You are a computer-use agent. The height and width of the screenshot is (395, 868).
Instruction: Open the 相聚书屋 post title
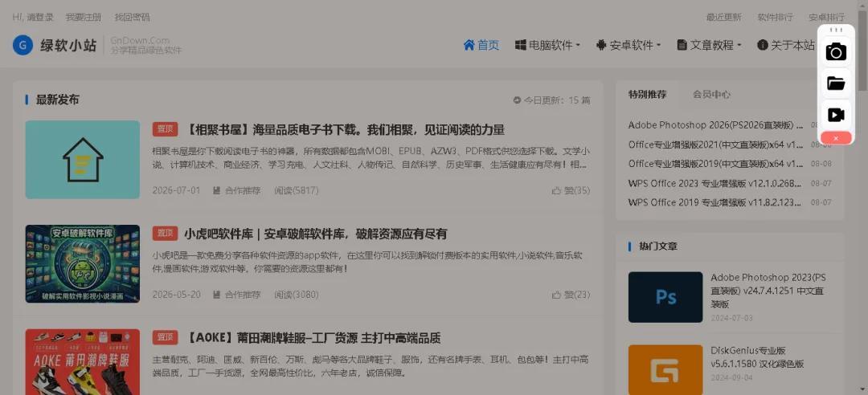tap(344, 131)
